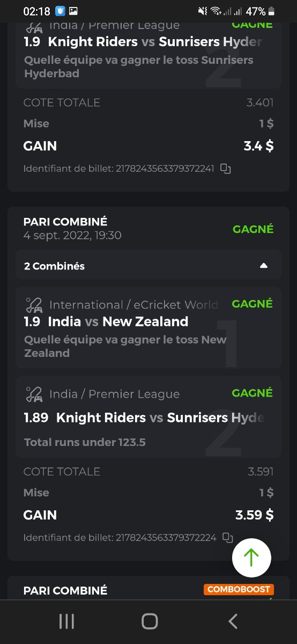Viewport: 297px width, 644px height.
Task: Tap battery icon in status bar
Action: (x=272, y=11)
